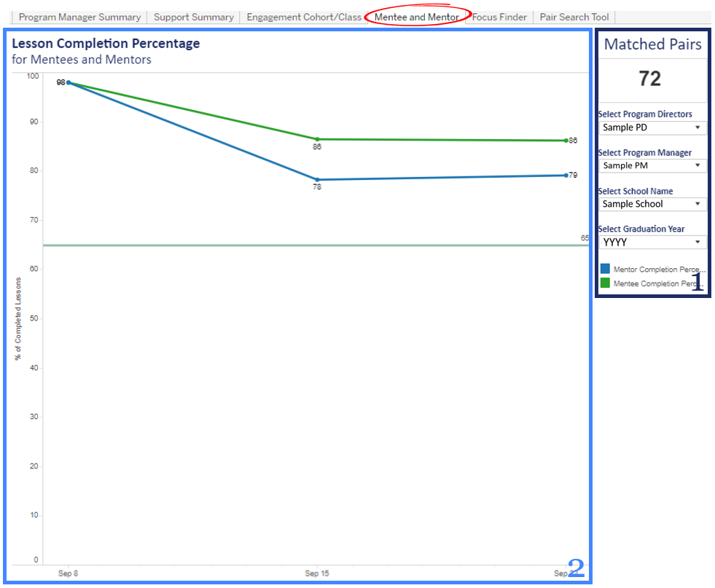Screen dimensions: 715x588
Task: Open the Program Manager Summary tab
Action: [x=79, y=17]
